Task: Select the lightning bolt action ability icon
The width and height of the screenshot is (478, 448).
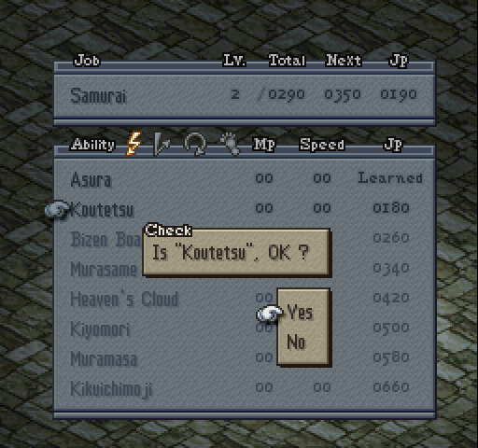Action: click(134, 144)
